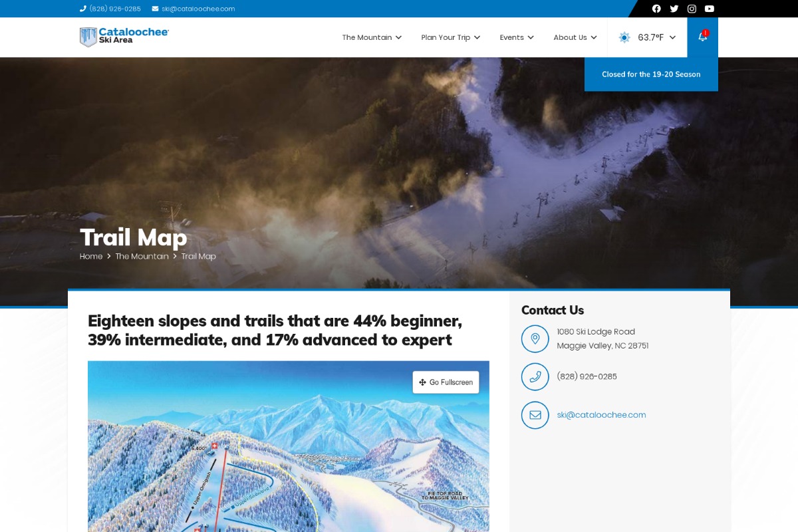Viewport: 798px width, 532px height.
Task: Open the Twitter icon in top bar
Action: 674,9
